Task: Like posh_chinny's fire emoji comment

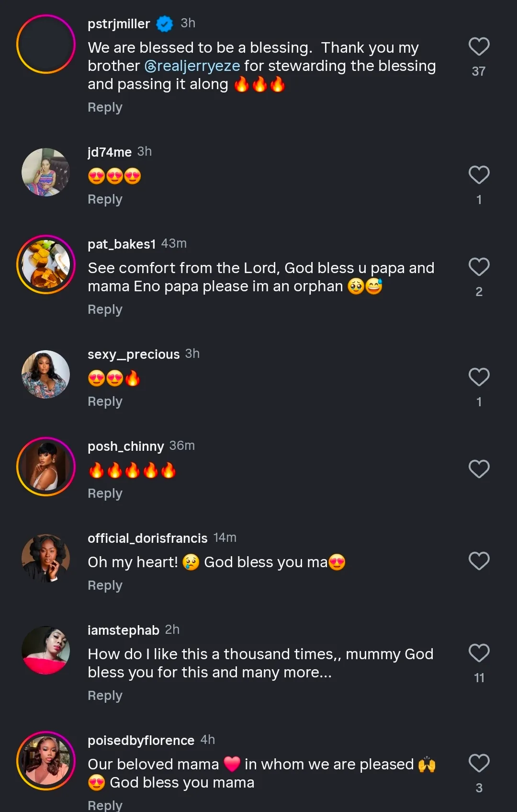Action: coord(479,469)
